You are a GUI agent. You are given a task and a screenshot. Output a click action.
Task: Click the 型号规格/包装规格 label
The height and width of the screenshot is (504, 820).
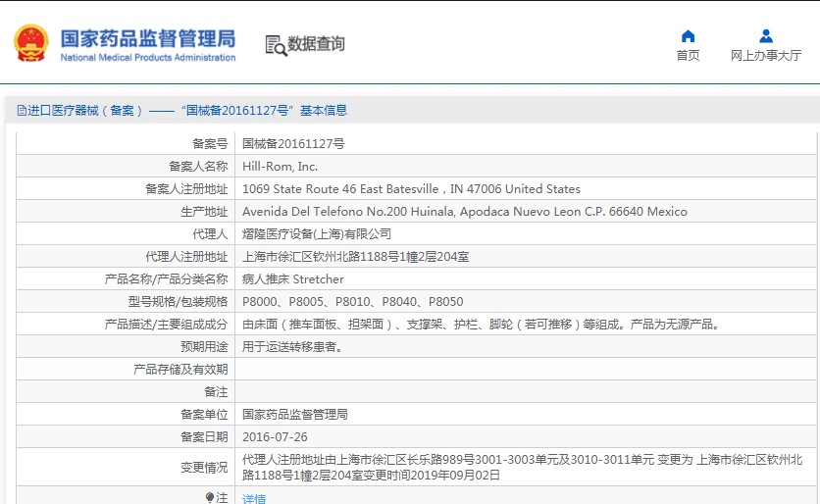(178, 302)
